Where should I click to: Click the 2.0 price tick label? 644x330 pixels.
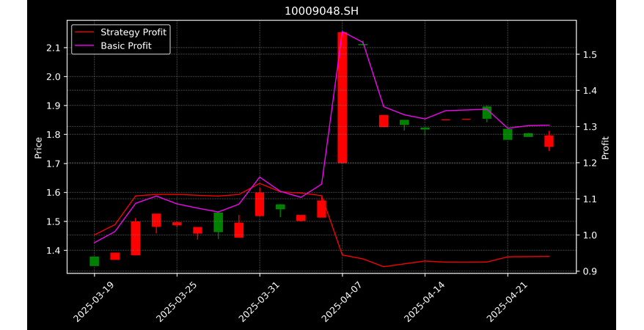pos(54,77)
